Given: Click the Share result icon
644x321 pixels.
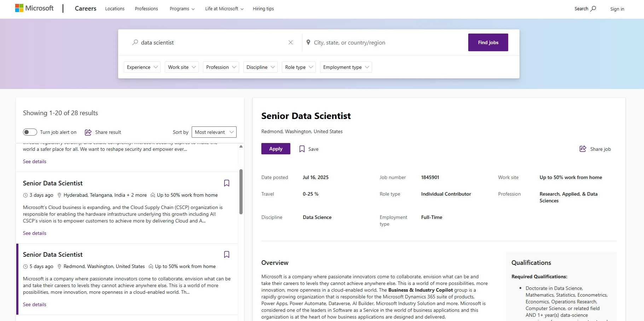Looking at the screenshot, I should click(88, 132).
